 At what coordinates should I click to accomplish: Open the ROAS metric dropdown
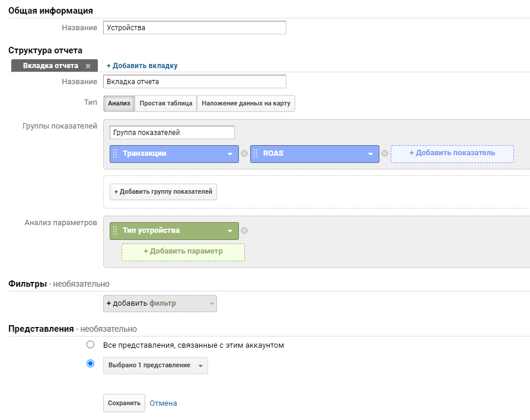(x=371, y=153)
